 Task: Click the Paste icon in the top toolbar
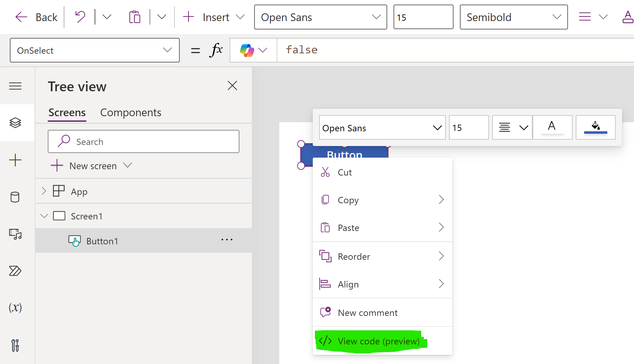coord(135,16)
